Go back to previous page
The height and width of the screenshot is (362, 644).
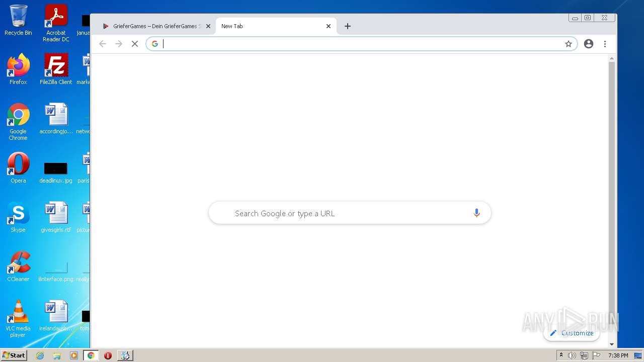pyautogui.click(x=103, y=44)
